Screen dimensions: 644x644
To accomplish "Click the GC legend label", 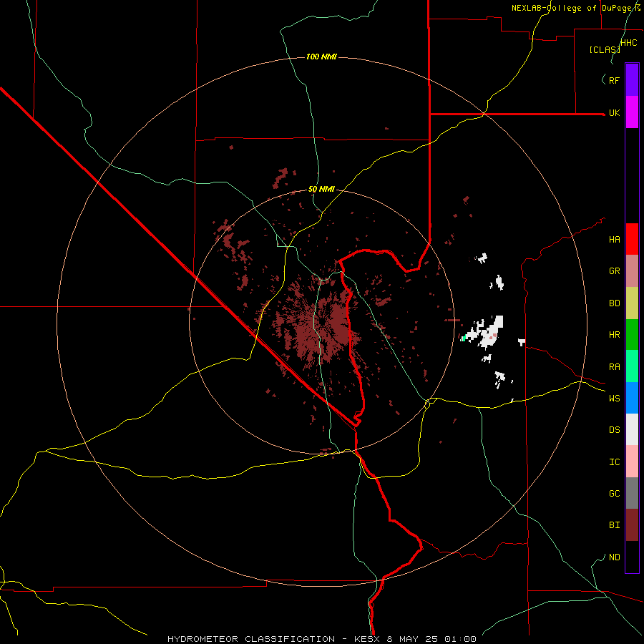I will [x=614, y=494].
